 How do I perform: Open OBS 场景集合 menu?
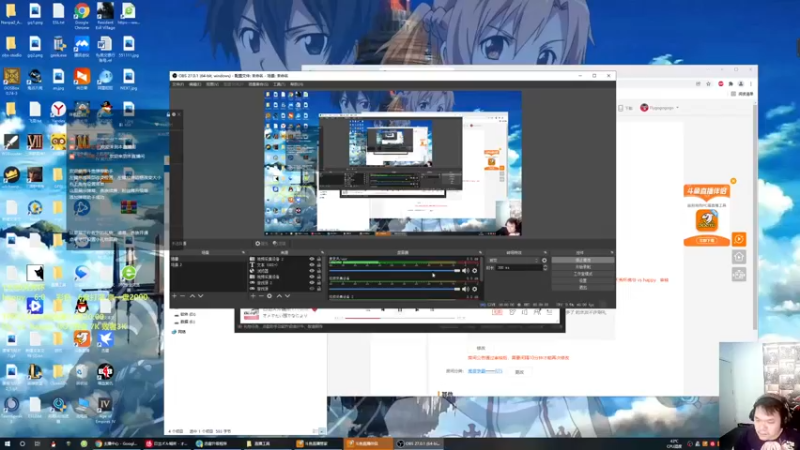coord(258,84)
